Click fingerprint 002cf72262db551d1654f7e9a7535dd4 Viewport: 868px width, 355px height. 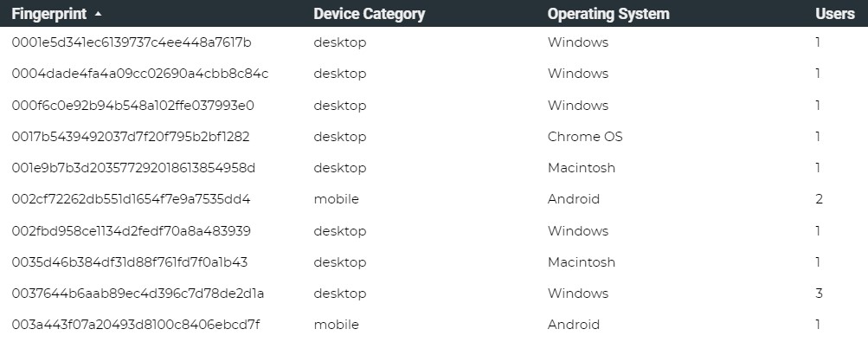pos(131,199)
